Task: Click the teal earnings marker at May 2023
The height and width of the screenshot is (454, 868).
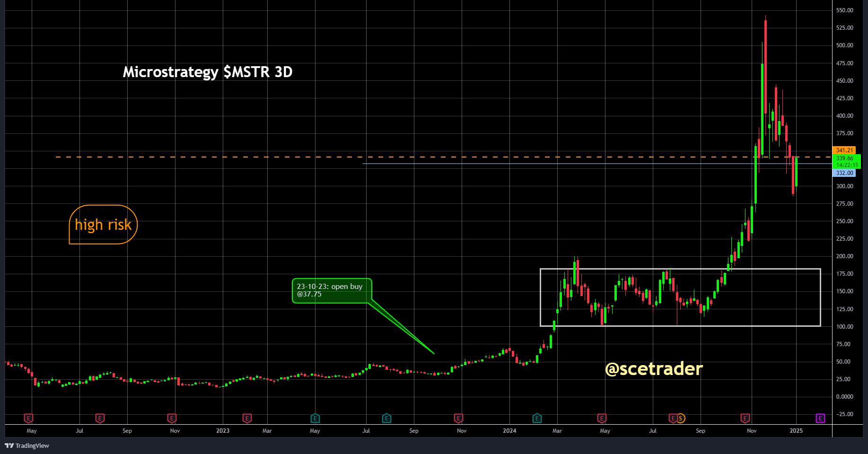Action: coord(315,418)
